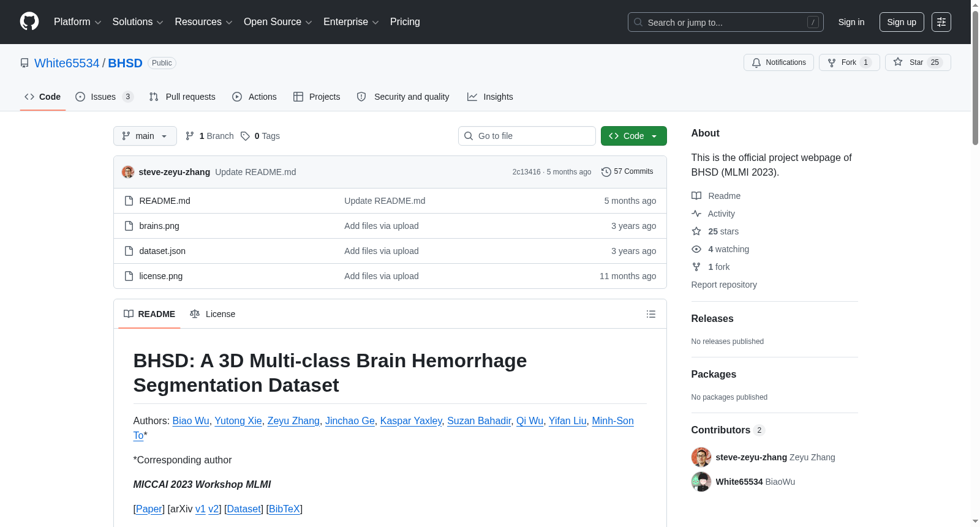Fork the BHSD repository
The image size is (980, 527).
(849, 62)
